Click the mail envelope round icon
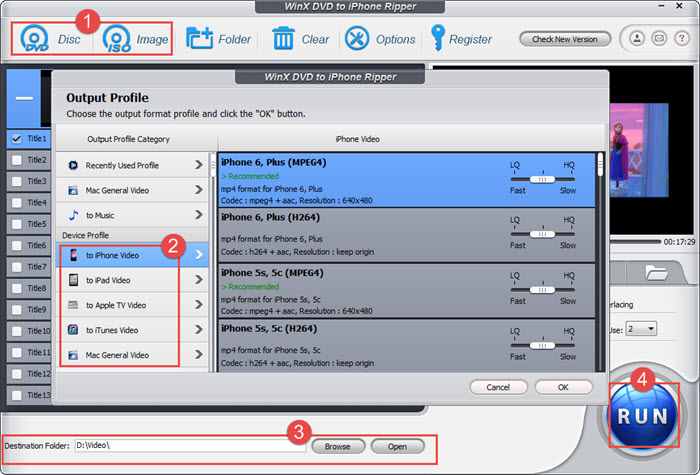Screen dimensions: 700x475 click(659, 38)
